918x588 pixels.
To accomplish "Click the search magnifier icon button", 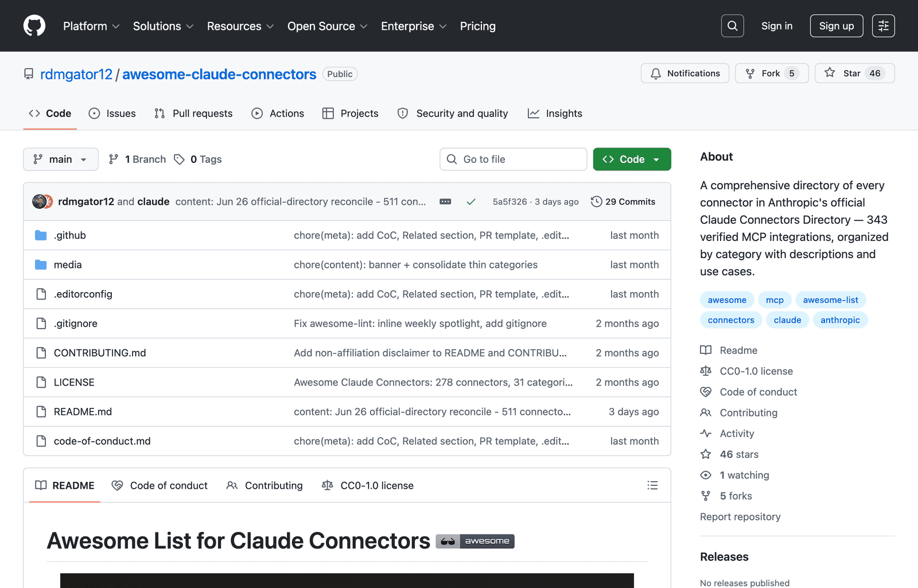I will [x=732, y=26].
